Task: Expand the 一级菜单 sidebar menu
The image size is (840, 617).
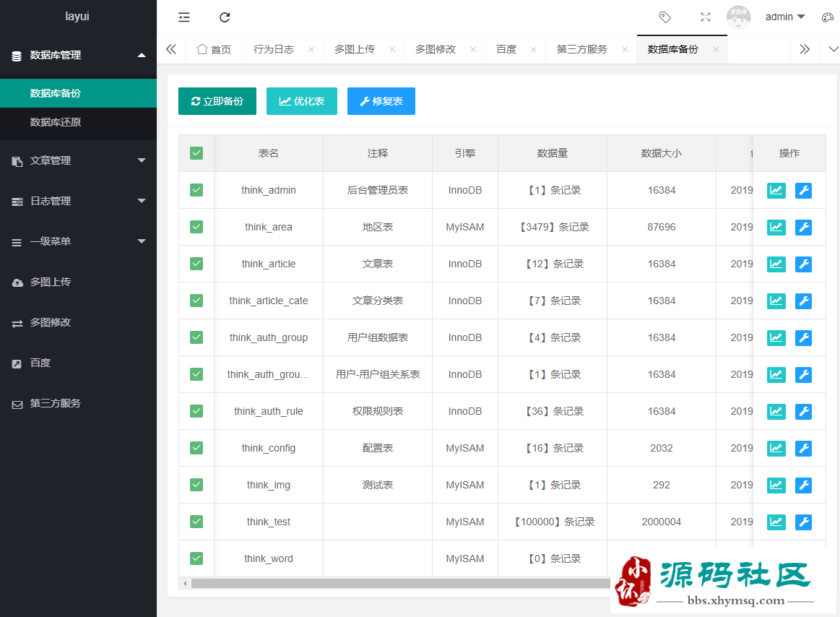Action: (x=78, y=241)
